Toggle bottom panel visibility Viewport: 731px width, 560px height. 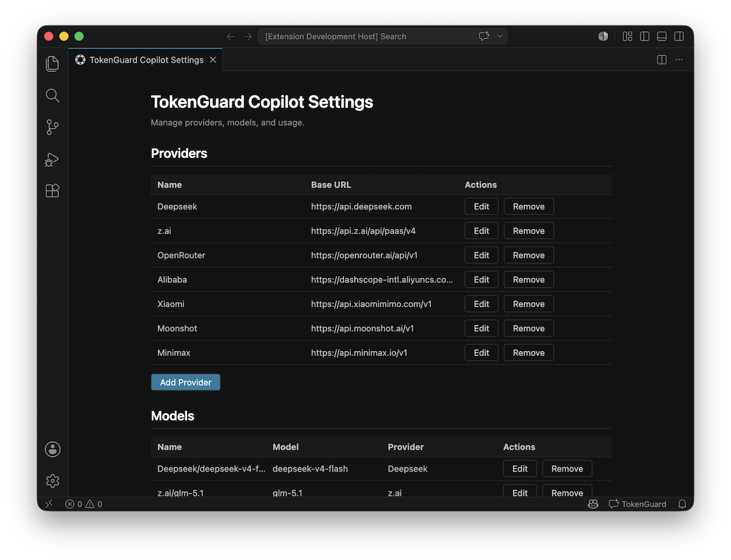click(x=662, y=37)
